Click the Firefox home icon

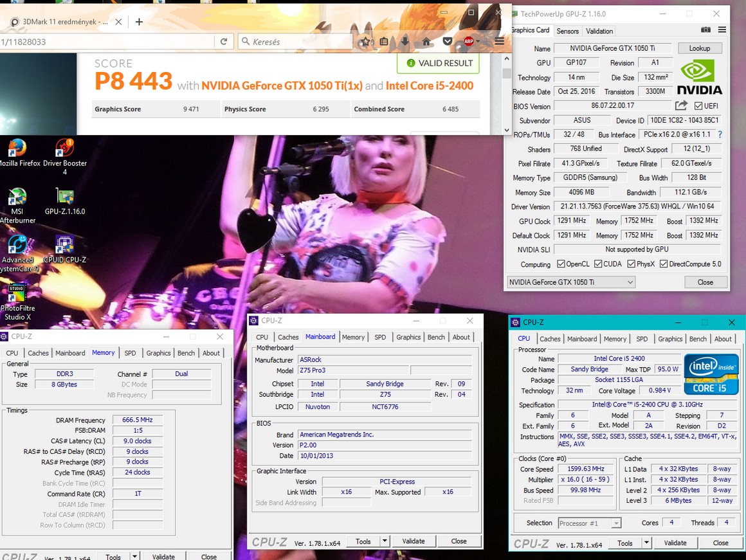click(426, 42)
